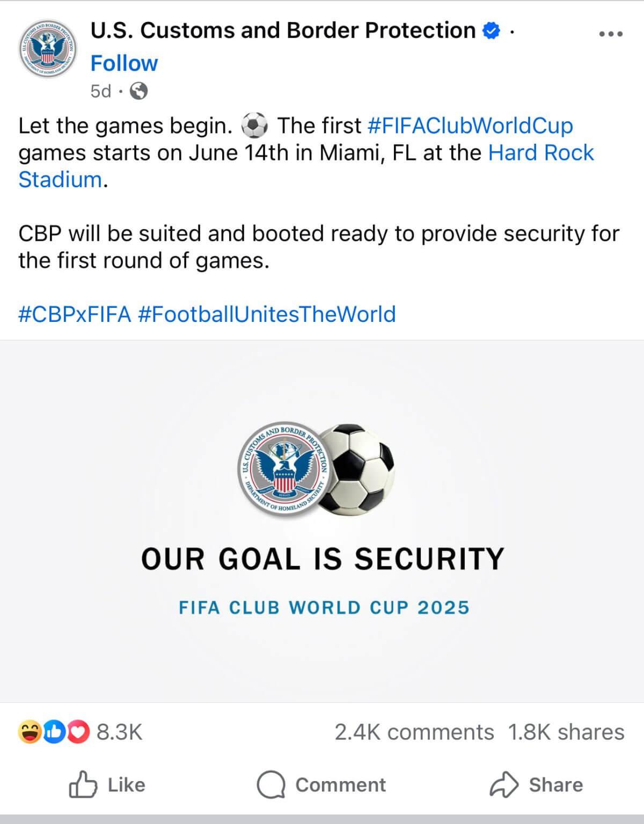Click the CBP profile picture avatar
Image resolution: width=644 pixels, height=824 pixels.
(x=47, y=49)
